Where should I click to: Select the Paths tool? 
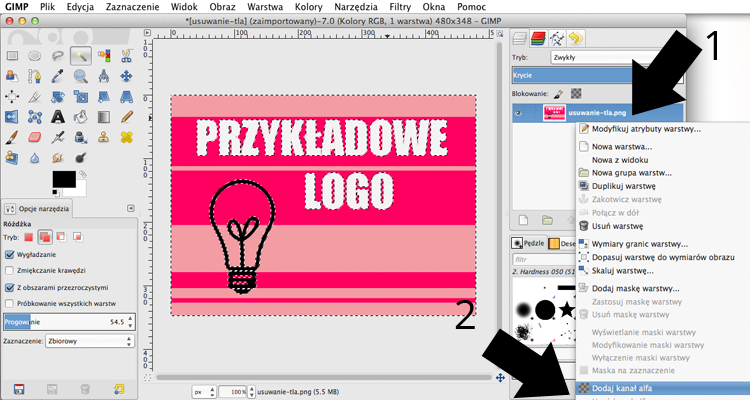pos(34,76)
